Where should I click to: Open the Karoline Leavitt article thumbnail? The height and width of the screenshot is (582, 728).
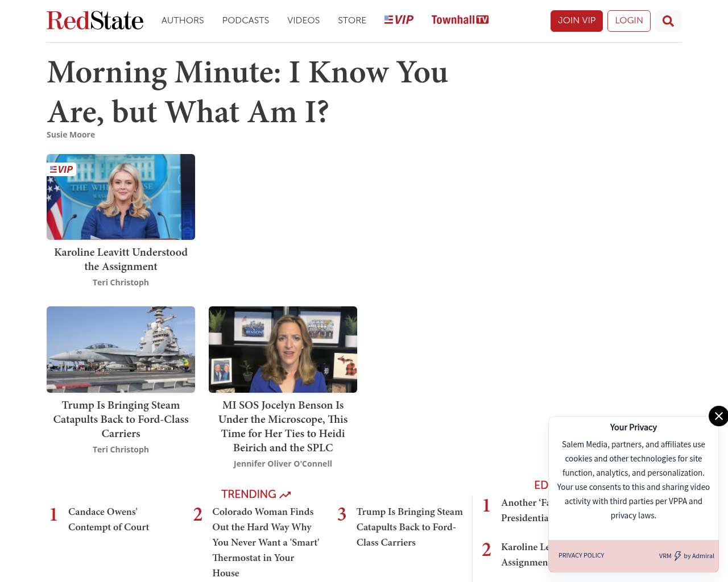coord(121,197)
